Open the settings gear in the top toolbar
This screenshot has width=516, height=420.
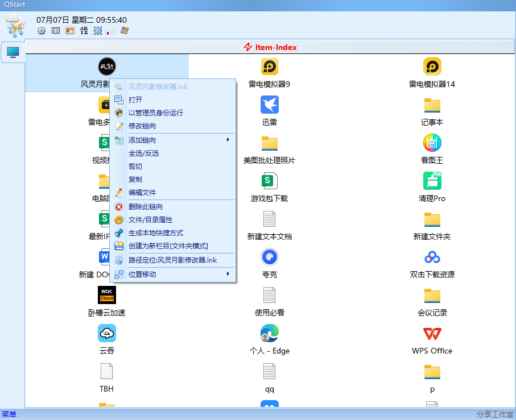click(x=42, y=31)
